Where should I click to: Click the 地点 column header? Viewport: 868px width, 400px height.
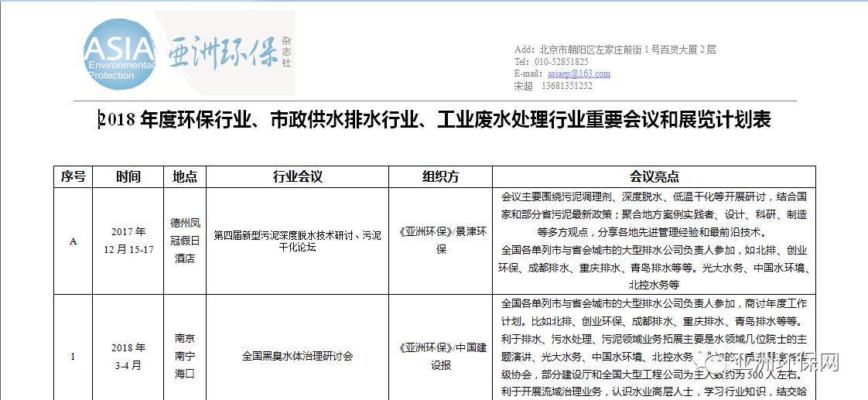pyautogui.click(x=185, y=177)
